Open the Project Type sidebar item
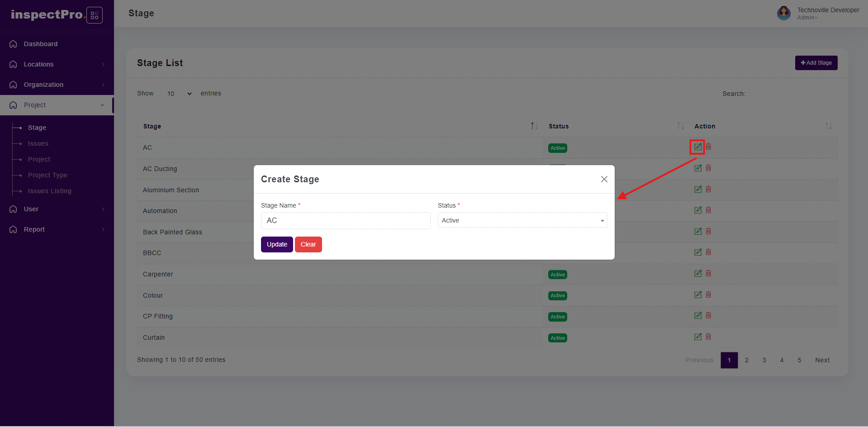 [47, 175]
